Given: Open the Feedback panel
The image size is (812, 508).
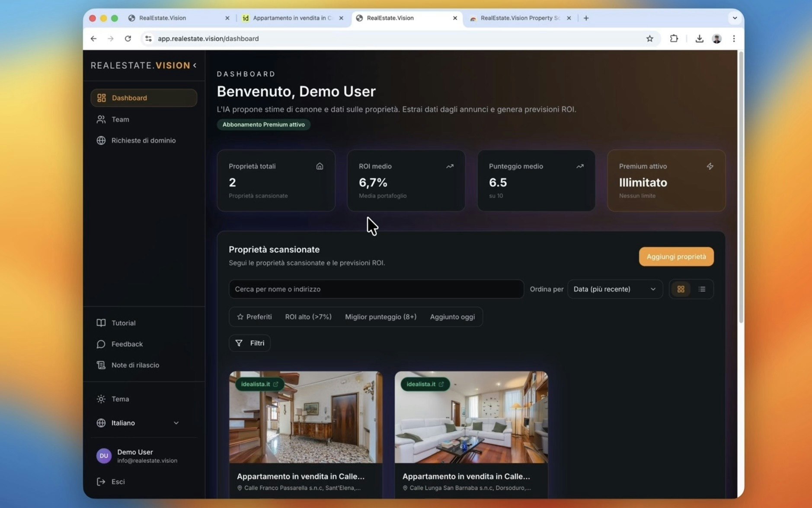Looking at the screenshot, I should (x=127, y=344).
